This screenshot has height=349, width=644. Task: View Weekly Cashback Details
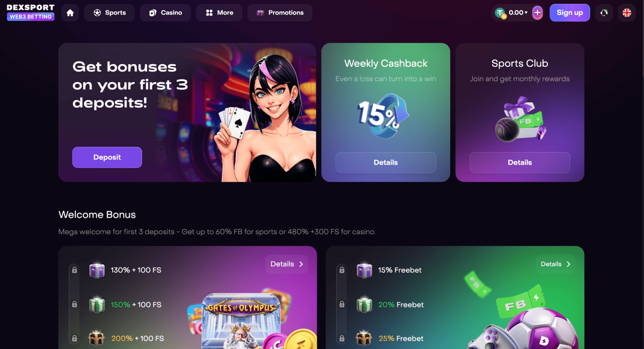tap(386, 163)
